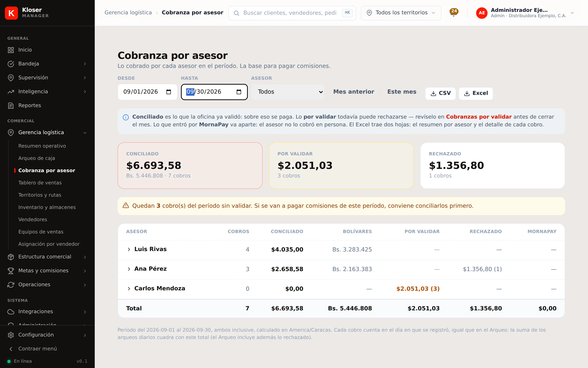Click the Kloser red K logo
Viewport: 588px width, 368px height.
(x=11, y=13)
